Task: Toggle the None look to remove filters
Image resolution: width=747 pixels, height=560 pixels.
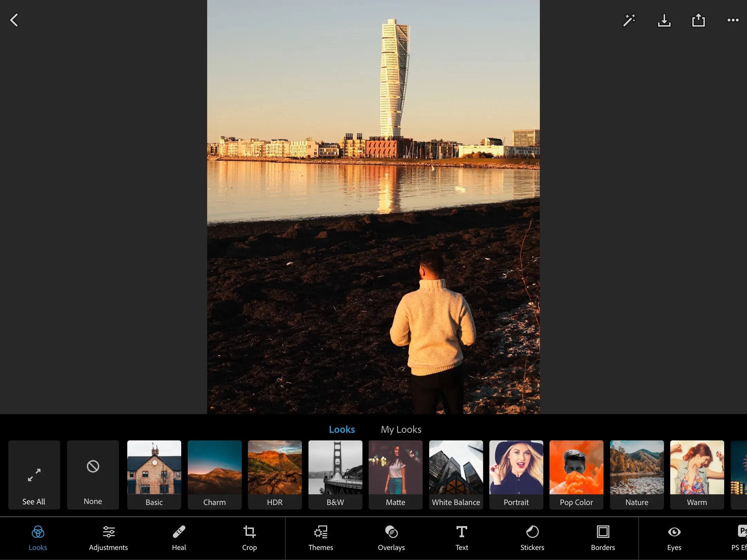Action: (93, 475)
